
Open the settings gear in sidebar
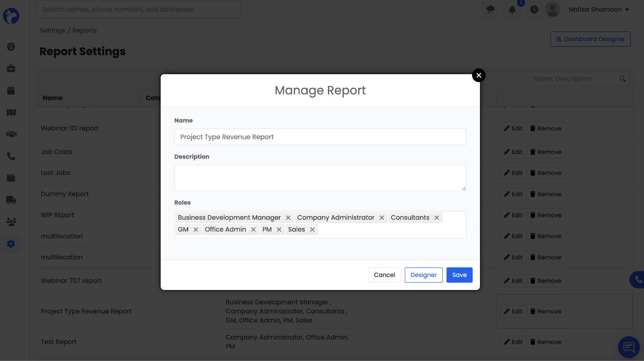click(11, 244)
